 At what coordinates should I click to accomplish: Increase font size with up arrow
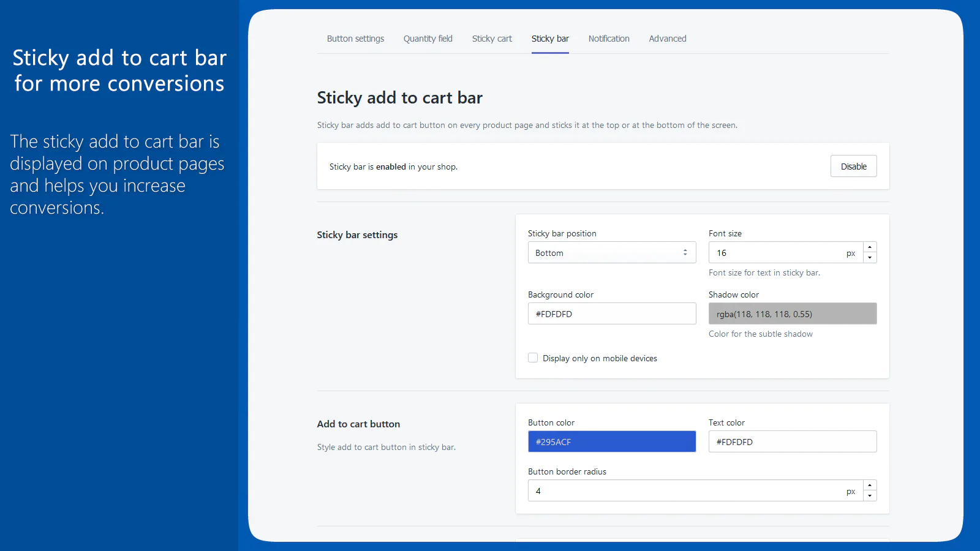point(870,247)
